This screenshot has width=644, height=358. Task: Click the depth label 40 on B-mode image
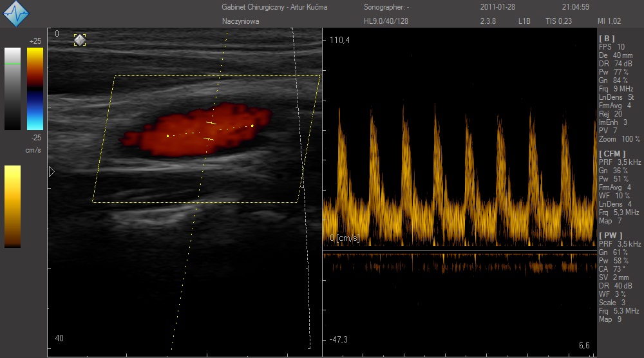(x=59, y=338)
